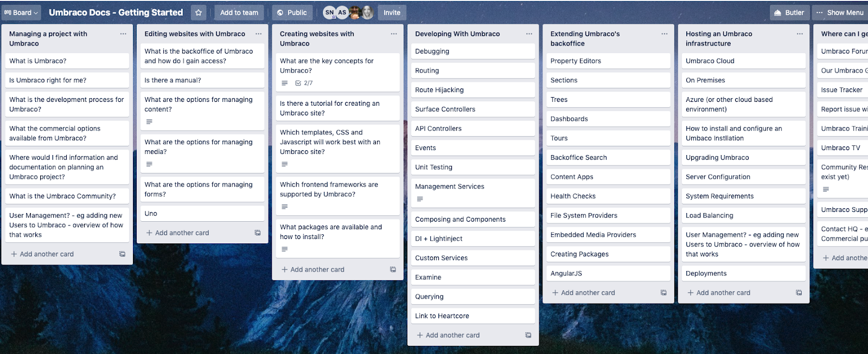Image resolution: width=868 pixels, height=354 pixels.
Task: Open the 'Dashboards' card
Action: (609, 119)
